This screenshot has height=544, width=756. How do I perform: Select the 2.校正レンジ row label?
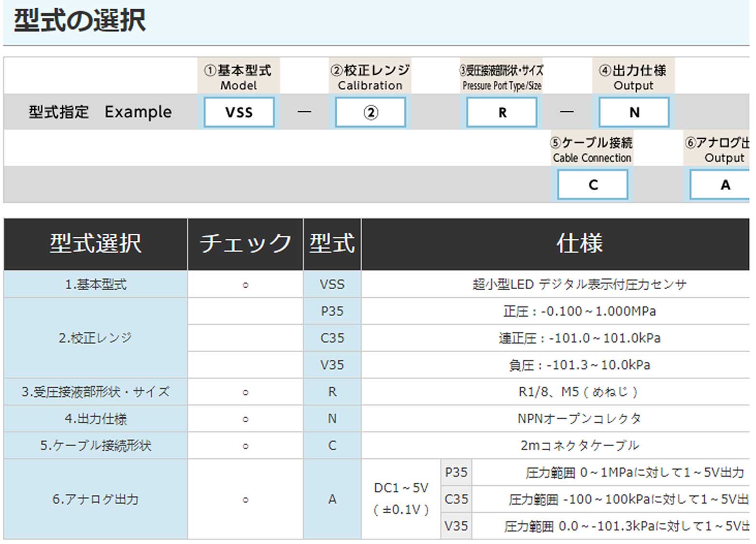pos(96,338)
